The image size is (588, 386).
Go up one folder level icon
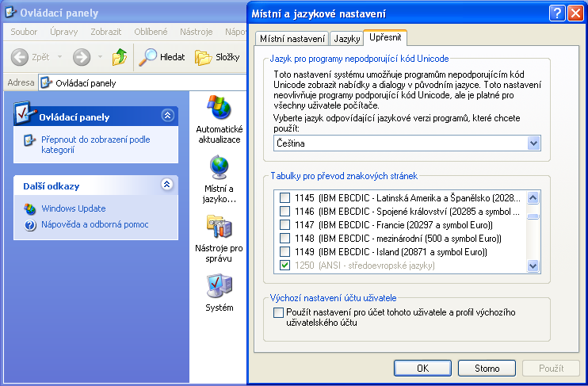[120, 57]
